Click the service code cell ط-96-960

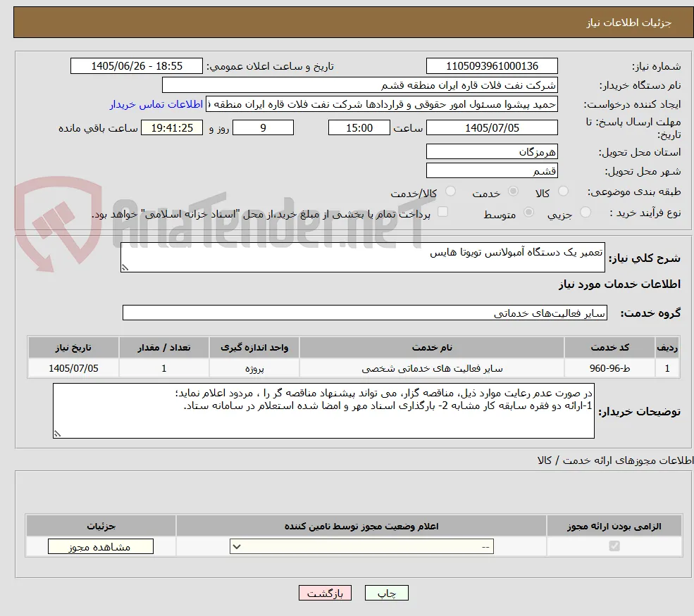click(x=609, y=368)
